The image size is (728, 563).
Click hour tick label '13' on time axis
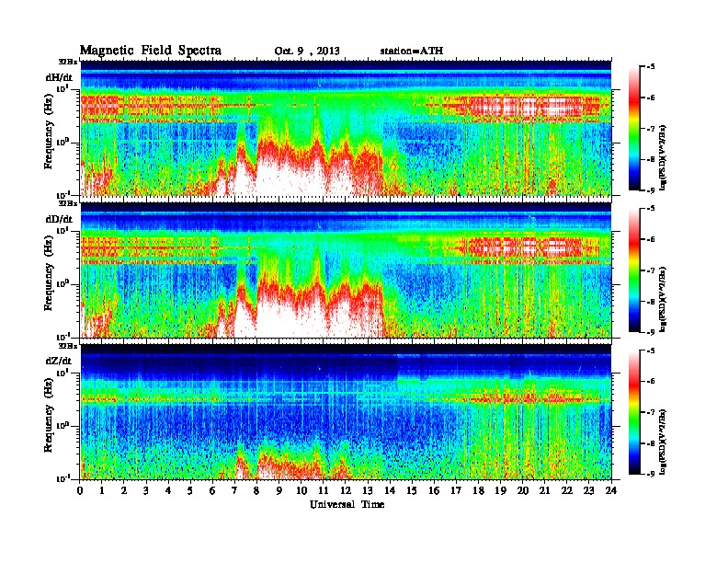click(368, 490)
